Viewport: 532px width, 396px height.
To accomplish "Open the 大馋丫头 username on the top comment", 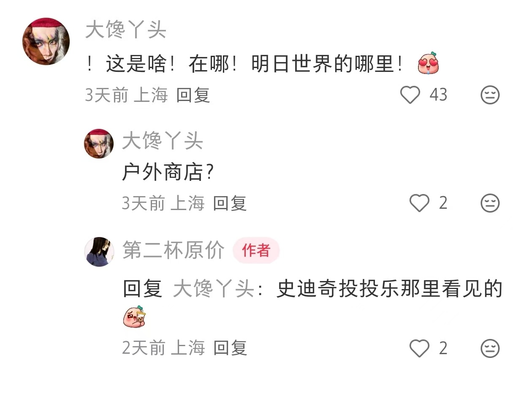I will click(x=126, y=30).
